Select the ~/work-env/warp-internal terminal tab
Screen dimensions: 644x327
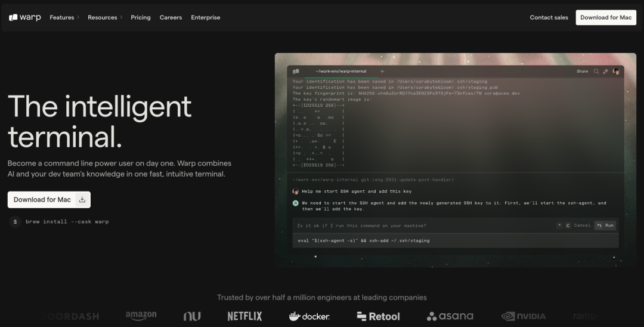pos(341,72)
